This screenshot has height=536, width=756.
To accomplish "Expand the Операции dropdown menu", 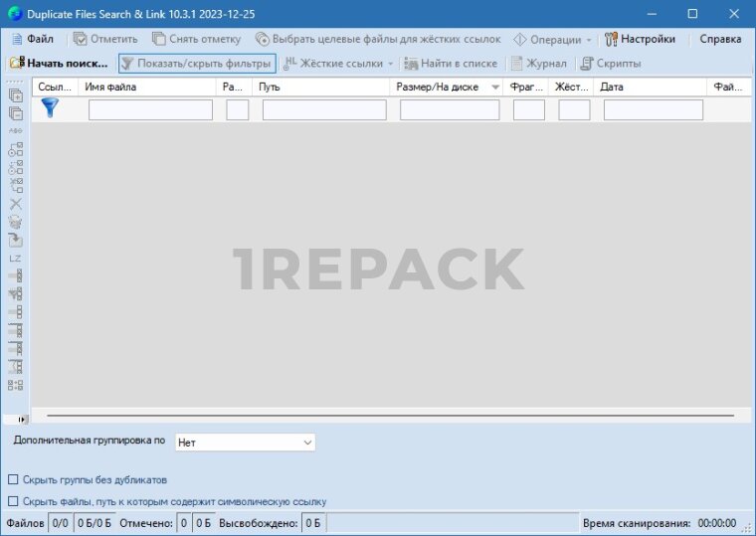I will 553,40.
